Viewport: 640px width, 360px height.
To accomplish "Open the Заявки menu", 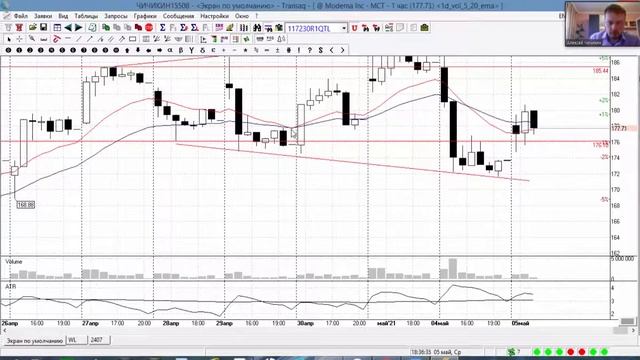I will (x=43, y=16).
